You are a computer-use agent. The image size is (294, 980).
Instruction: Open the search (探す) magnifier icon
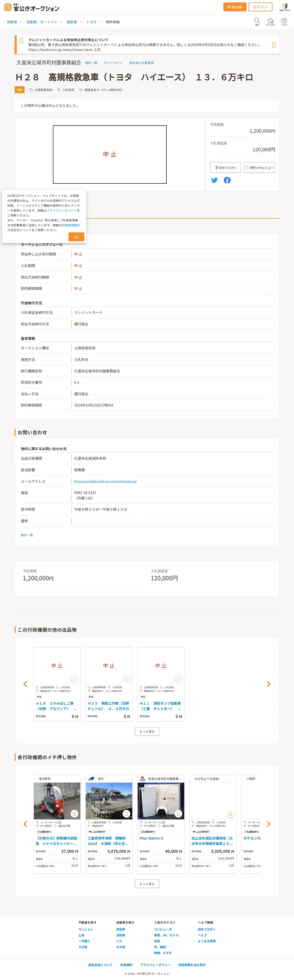pos(257,21)
